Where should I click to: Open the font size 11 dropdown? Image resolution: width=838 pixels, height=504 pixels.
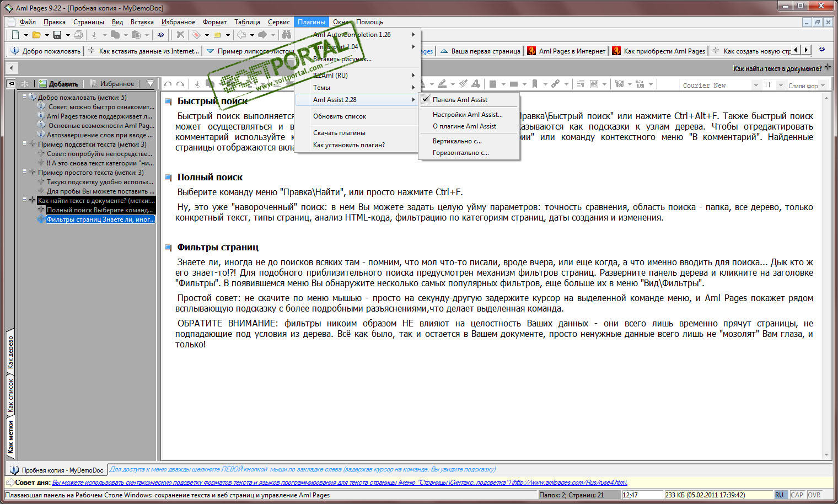click(781, 85)
